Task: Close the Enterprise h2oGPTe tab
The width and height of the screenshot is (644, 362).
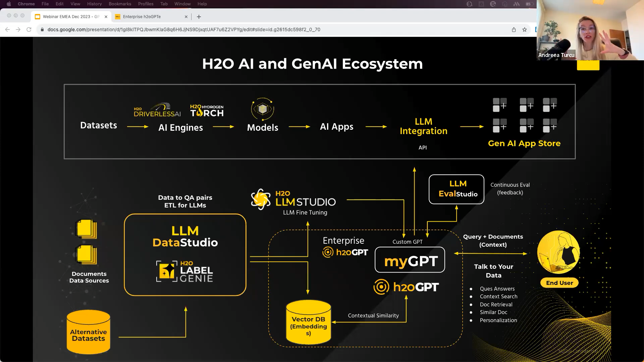Action: (x=186, y=17)
